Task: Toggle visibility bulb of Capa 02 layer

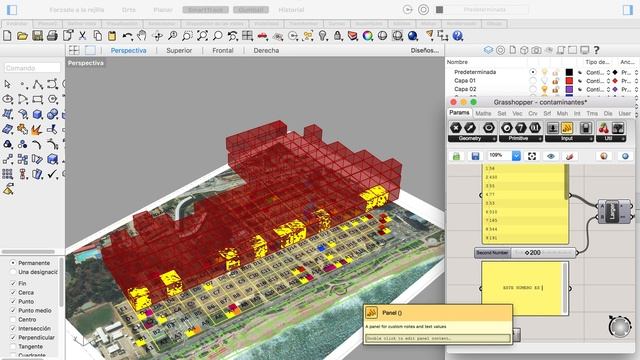Action: tap(544, 89)
